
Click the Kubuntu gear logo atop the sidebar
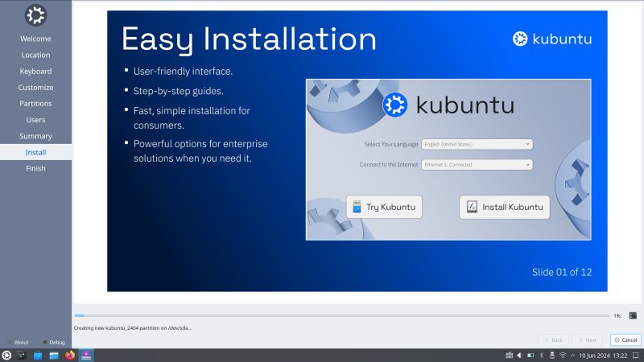pos(35,15)
